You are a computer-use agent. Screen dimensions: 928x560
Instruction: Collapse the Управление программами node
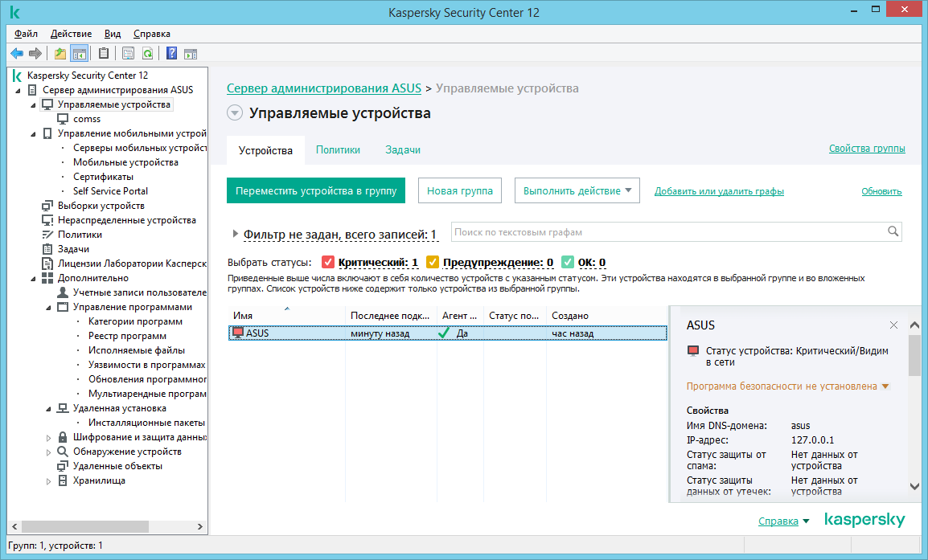pos(48,308)
